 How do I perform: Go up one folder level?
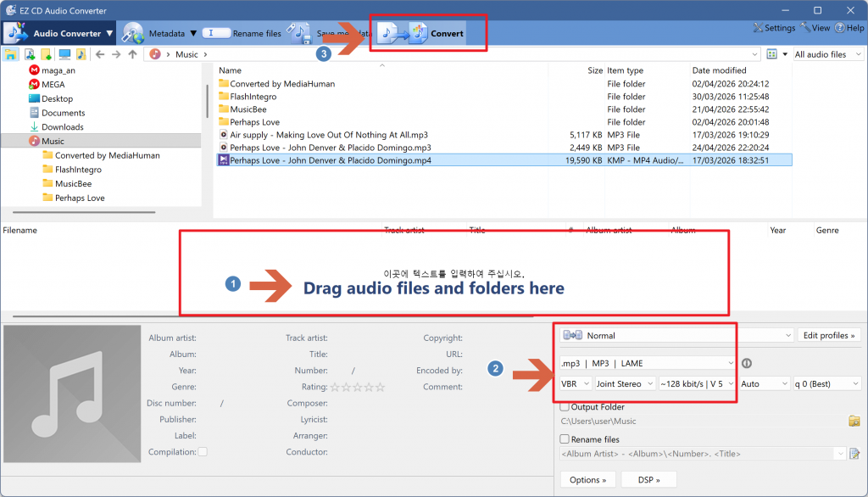132,54
